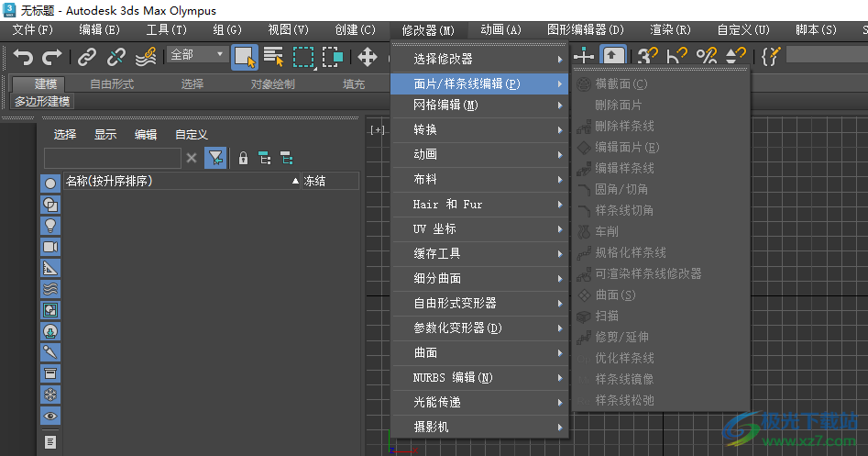Click the named selection sets input field
The width and height of the screenshot is (868, 456).
827,54
